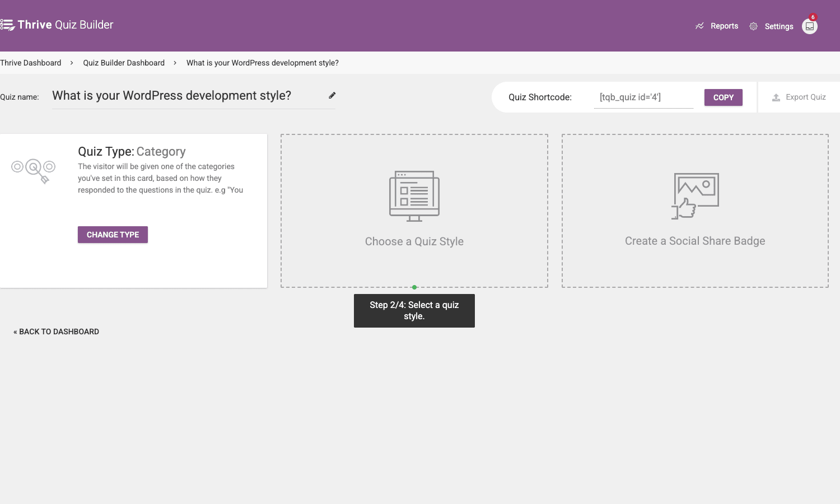Select the Choose a Quiz Style card

click(x=414, y=211)
